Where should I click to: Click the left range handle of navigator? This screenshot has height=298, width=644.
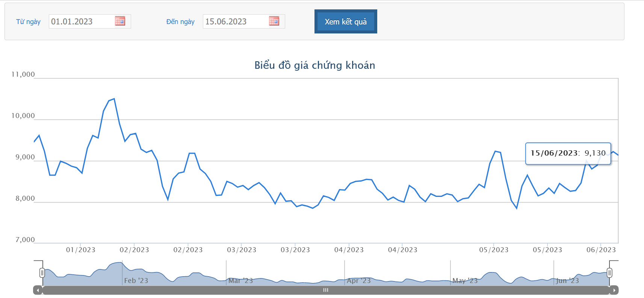42,273
